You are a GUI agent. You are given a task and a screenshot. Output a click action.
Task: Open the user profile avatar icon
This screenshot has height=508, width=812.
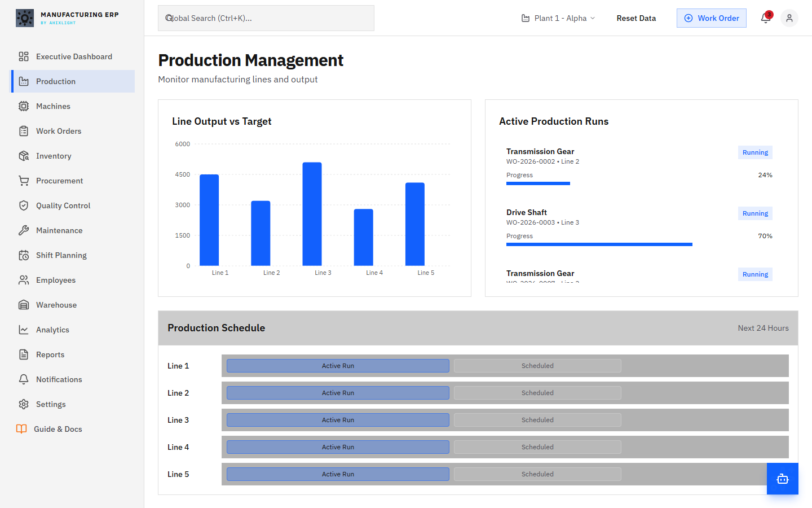point(789,18)
